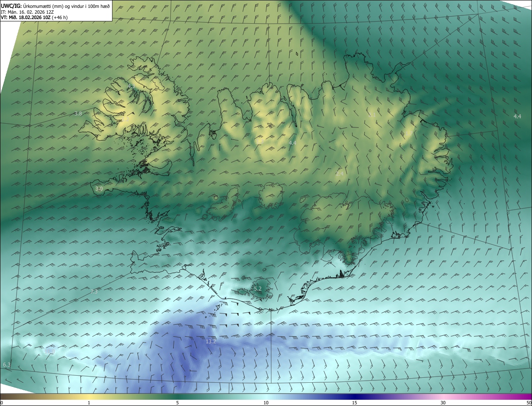Click the 3.1 value label in northeast Iceland
This screenshot has height=406, width=532.
(x=372, y=115)
